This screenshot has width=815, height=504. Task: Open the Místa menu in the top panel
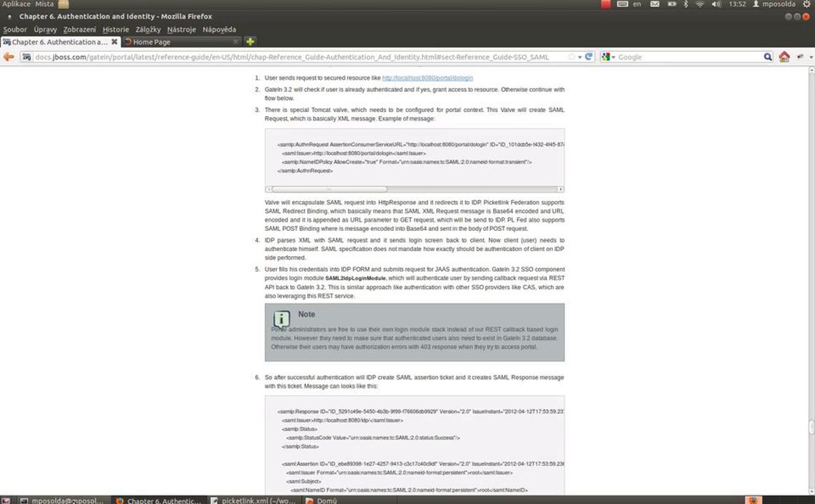(x=44, y=4)
